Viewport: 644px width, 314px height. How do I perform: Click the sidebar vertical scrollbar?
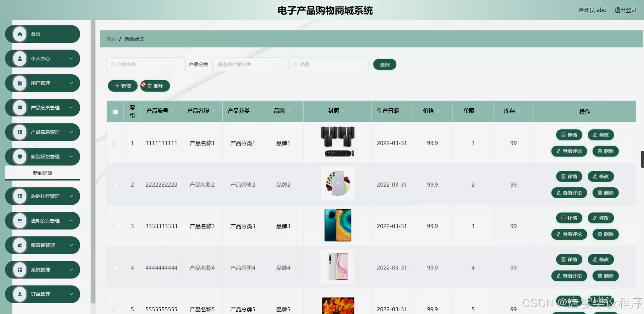[93, 162]
